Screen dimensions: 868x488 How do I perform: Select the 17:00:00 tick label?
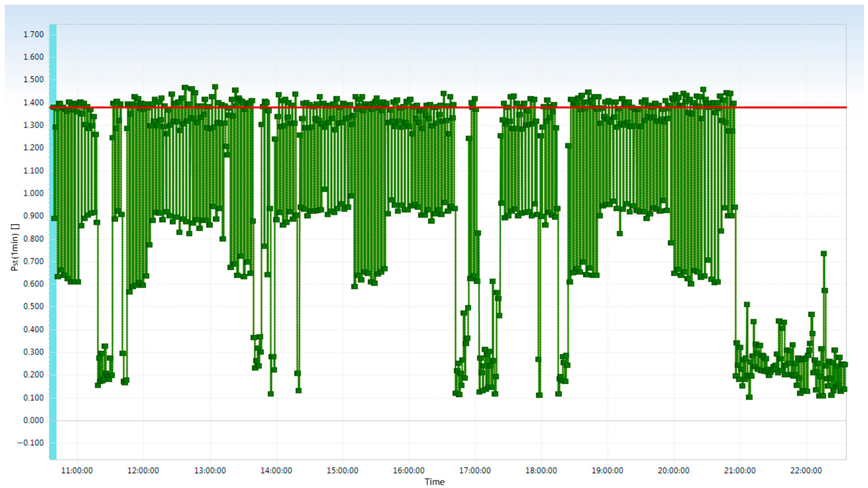475,470
